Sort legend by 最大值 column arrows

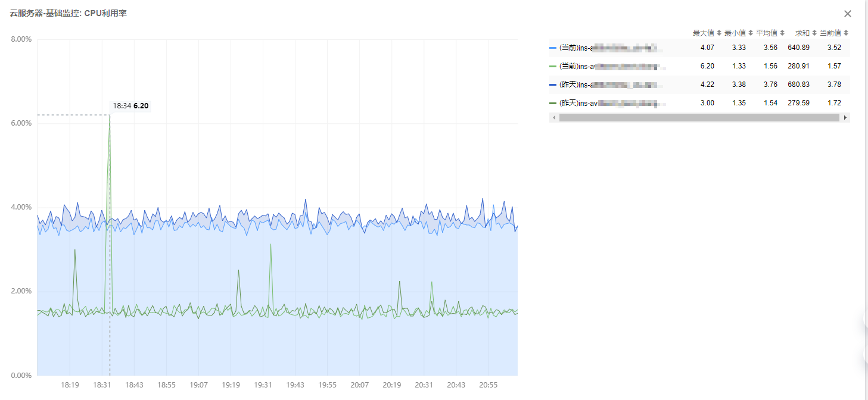[x=719, y=33]
